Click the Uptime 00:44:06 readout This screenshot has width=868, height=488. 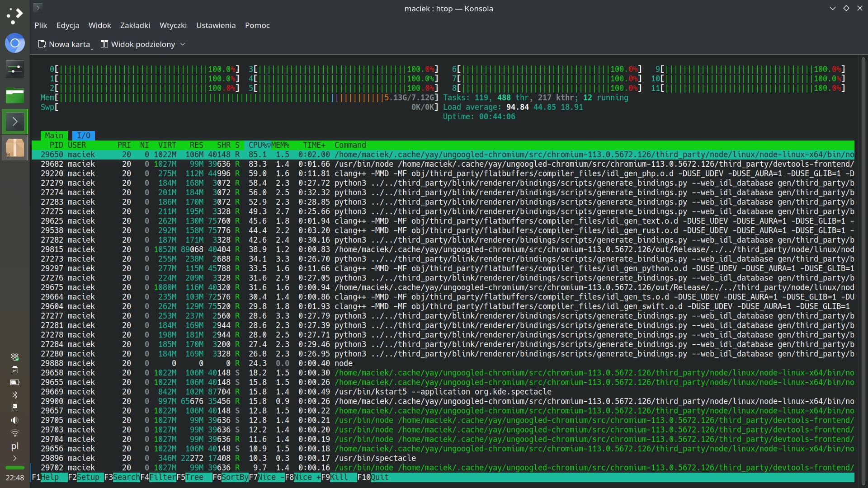(x=479, y=117)
